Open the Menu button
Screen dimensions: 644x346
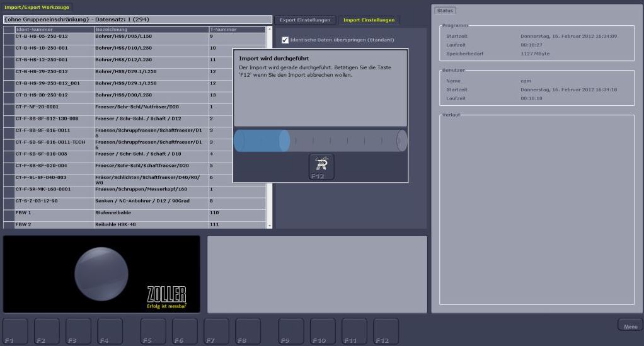(630, 326)
